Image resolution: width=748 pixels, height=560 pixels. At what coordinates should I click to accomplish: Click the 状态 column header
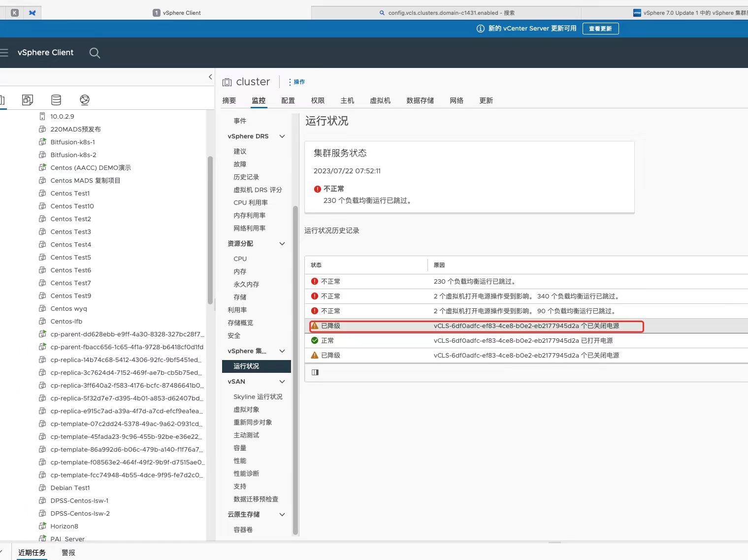(316, 265)
